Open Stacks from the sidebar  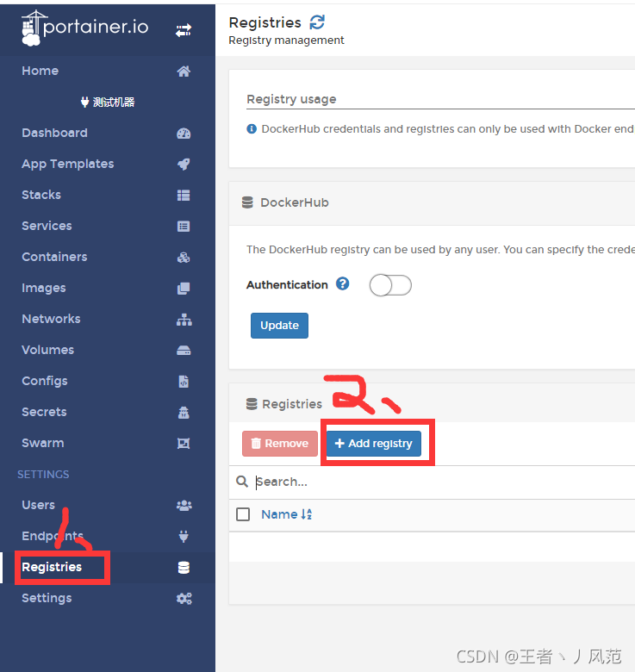[x=41, y=195]
